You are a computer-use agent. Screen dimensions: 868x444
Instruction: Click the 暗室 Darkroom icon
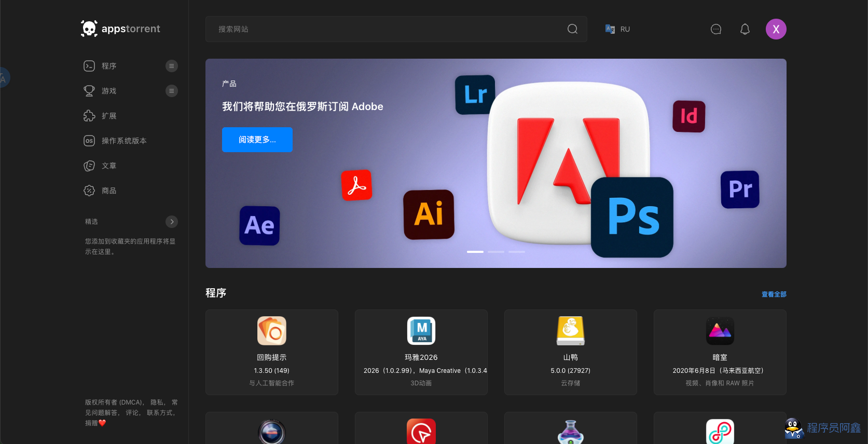pos(720,331)
